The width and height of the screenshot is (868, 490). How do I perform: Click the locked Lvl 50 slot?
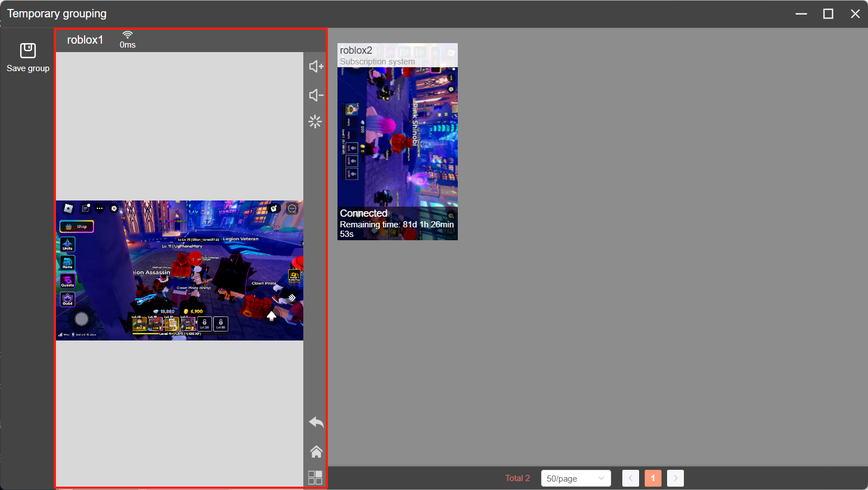221,324
